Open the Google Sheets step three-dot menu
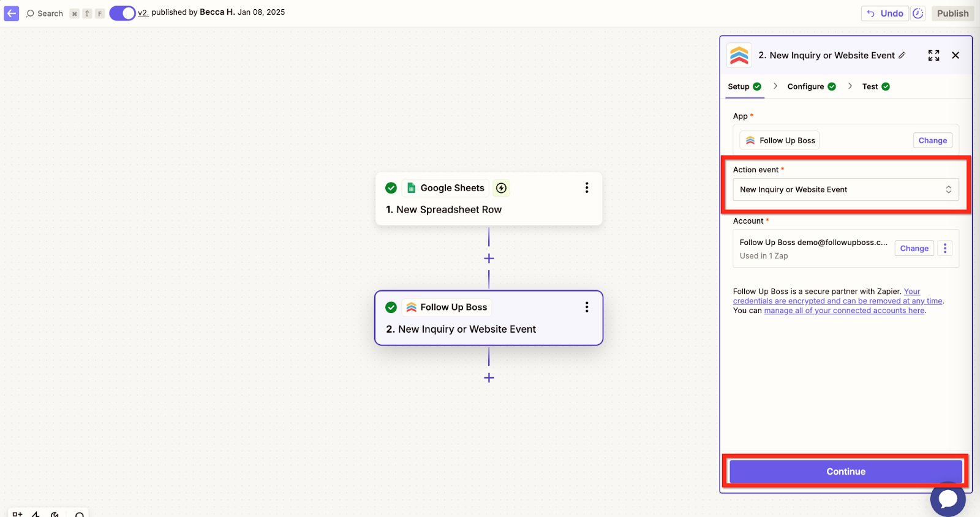The height and width of the screenshot is (517, 980). (587, 187)
